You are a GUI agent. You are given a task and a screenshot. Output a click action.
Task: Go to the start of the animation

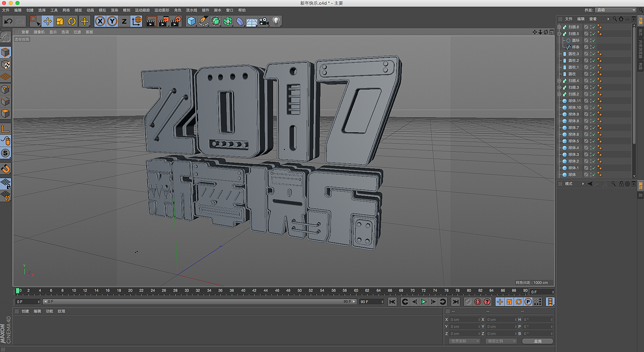(393, 302)
